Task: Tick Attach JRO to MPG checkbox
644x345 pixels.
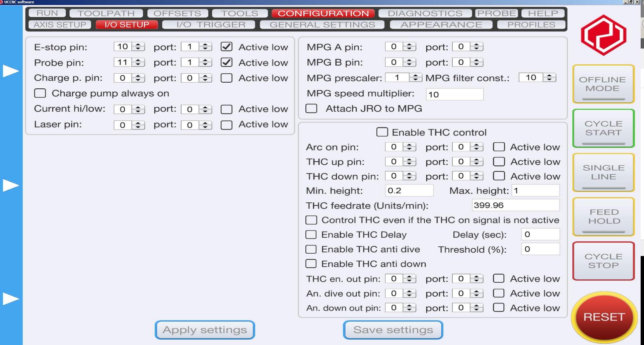Action: [311, 109]
